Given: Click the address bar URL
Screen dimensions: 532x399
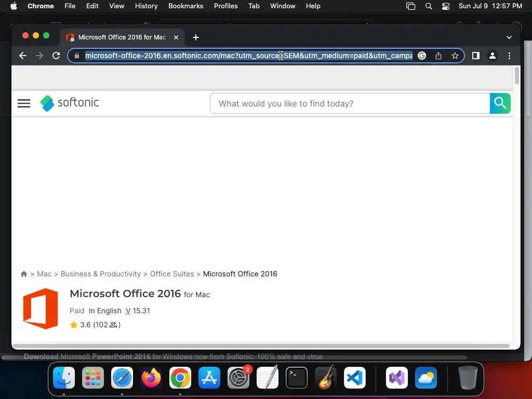Looking at the screenshot, I should tap(249, 56).
